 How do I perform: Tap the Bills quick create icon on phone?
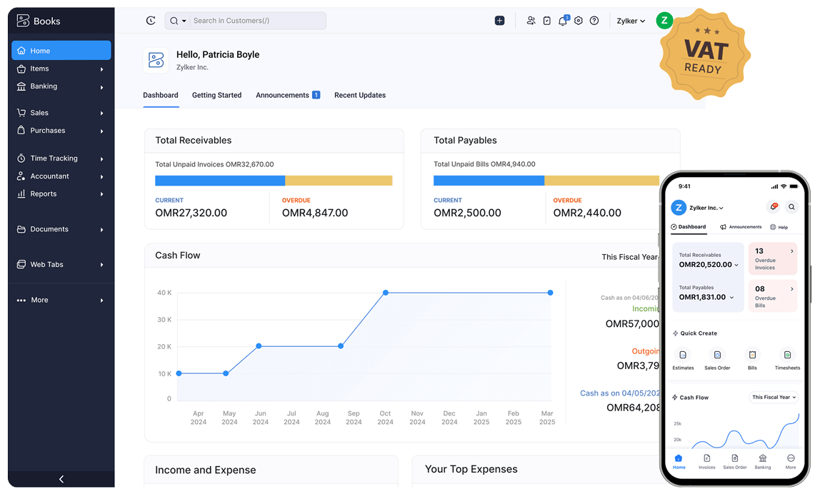(x=752, y=355)
